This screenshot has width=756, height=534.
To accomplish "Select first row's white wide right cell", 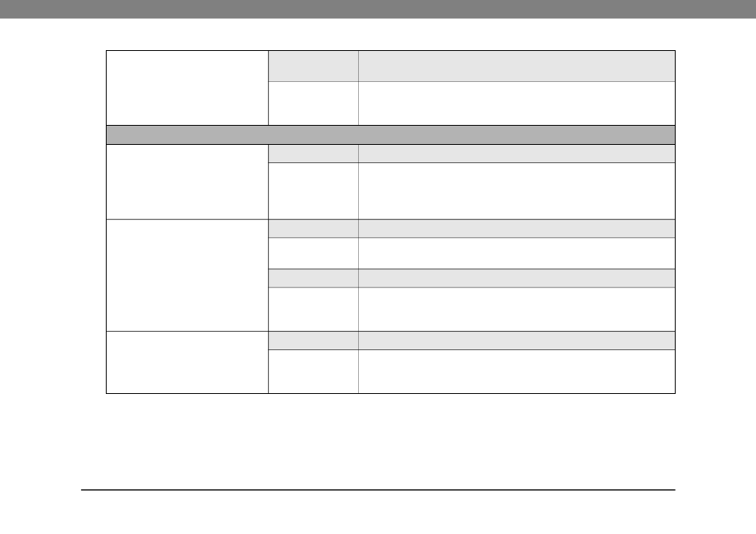I will point(516,103).
